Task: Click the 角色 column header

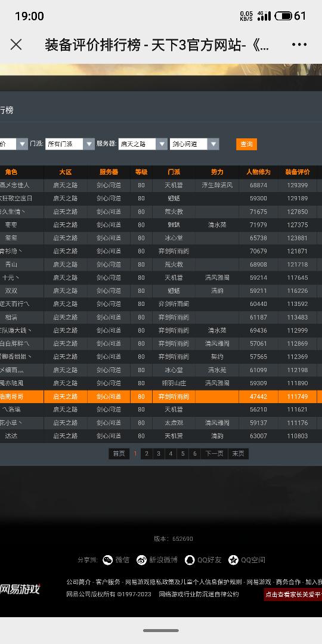Action: pos(11,172)
